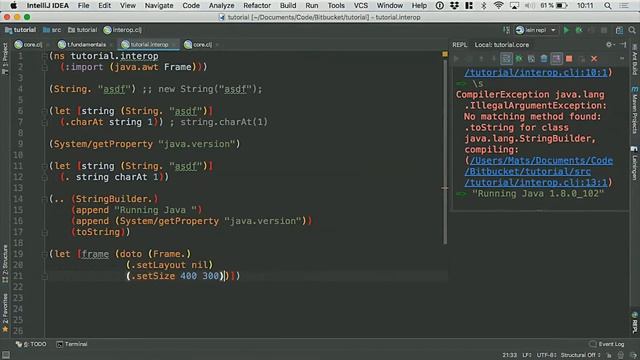
Task: Collapse the ns form fold marker at line 1
Action: [x=44, y=56]
